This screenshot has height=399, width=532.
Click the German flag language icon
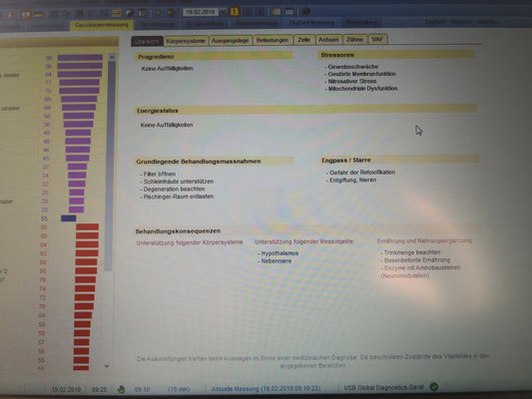tap(38, 15)
